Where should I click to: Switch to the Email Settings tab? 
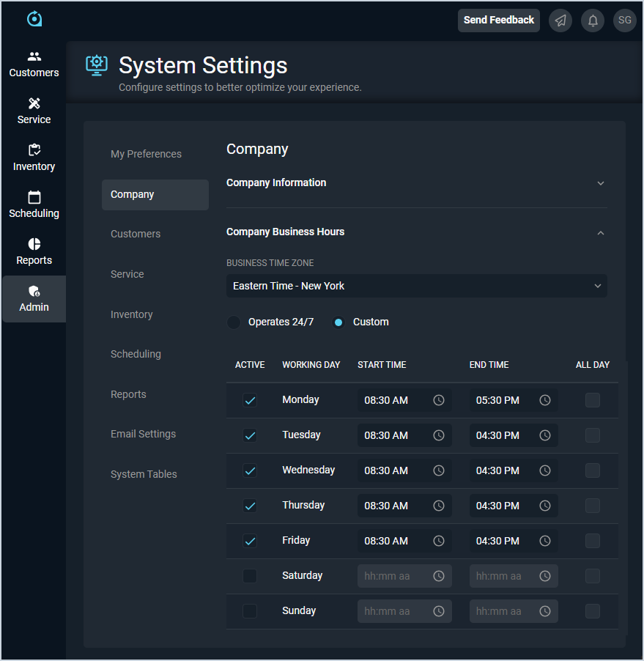click(x=143, y=434)
